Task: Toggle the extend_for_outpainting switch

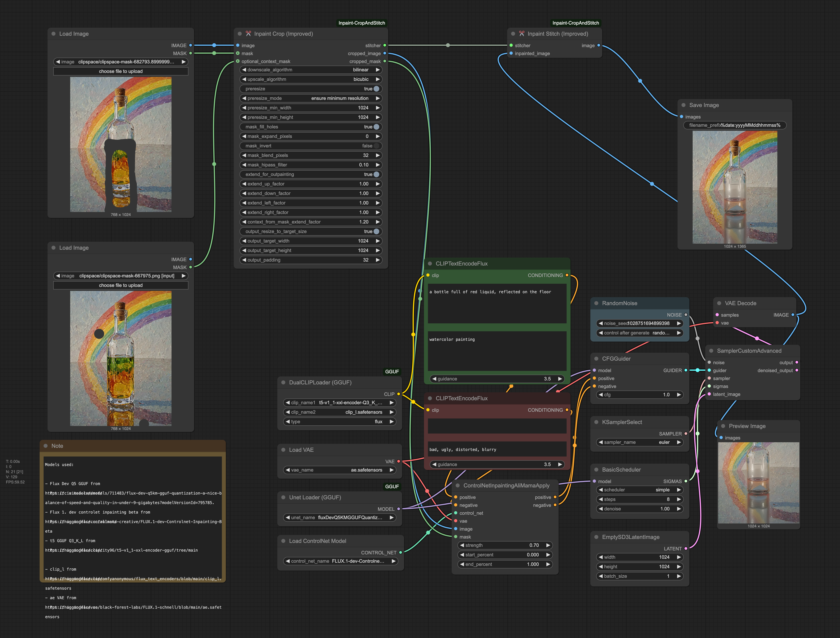Action: (376, 174)
